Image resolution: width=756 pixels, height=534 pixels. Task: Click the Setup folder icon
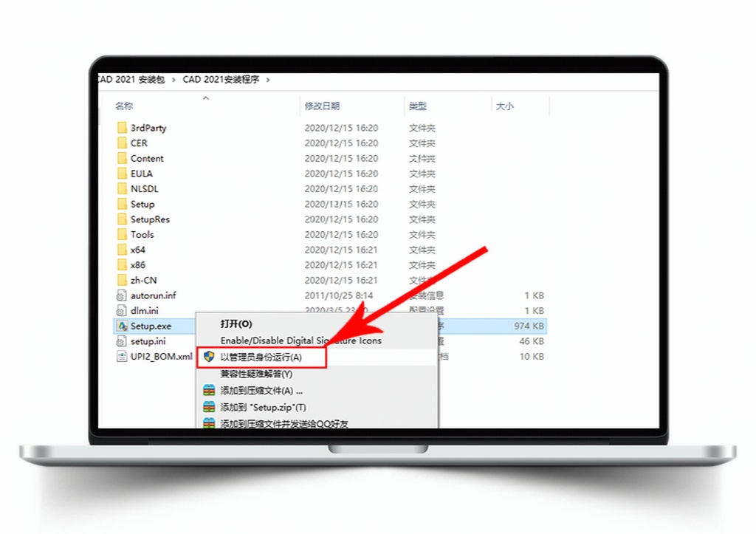point(122,204)
